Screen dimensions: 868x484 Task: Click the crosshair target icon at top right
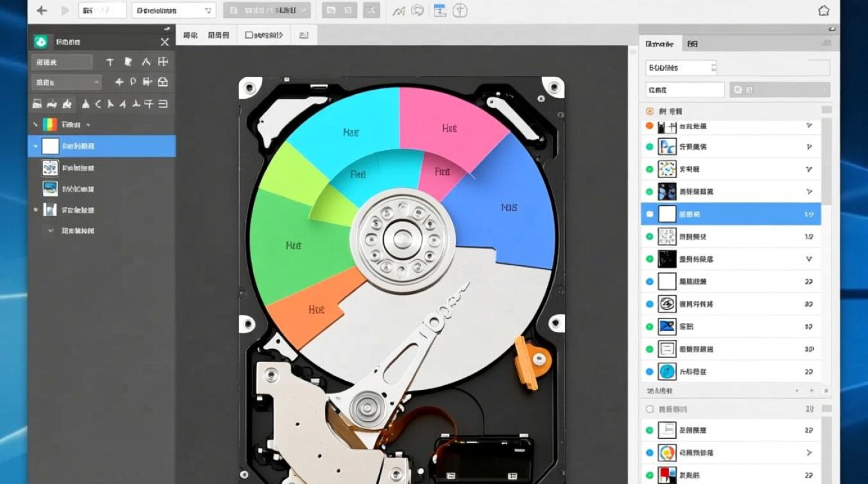point(459,10)
